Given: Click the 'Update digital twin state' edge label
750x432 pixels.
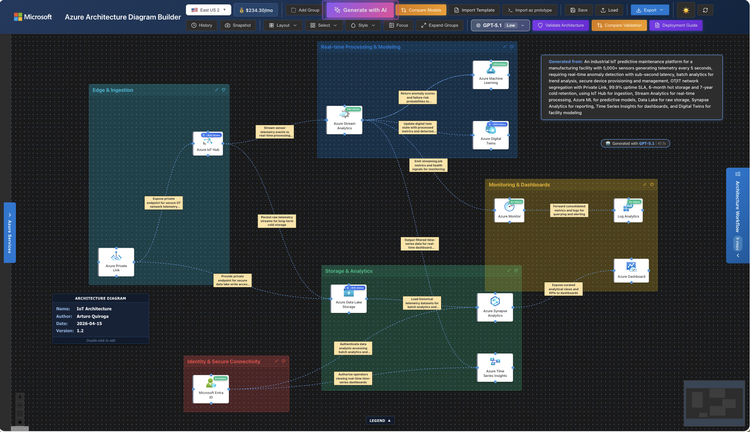Looking at the screenshot, I should click(x=418, y=127).
